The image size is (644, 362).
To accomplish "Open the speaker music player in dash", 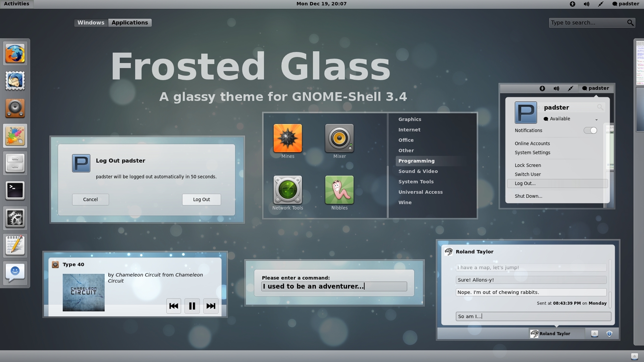I will coord(15,109).
